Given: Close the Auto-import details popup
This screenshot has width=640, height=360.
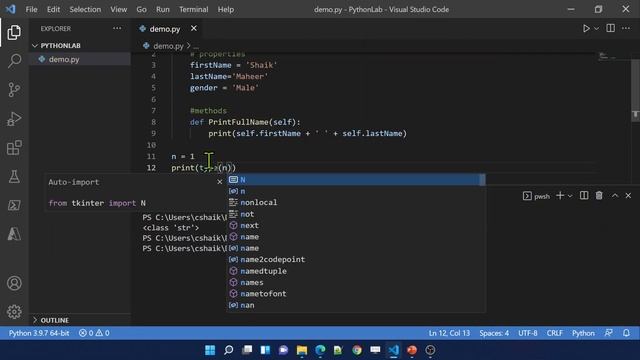Looking at the screenshot, I should coord(220,182).
